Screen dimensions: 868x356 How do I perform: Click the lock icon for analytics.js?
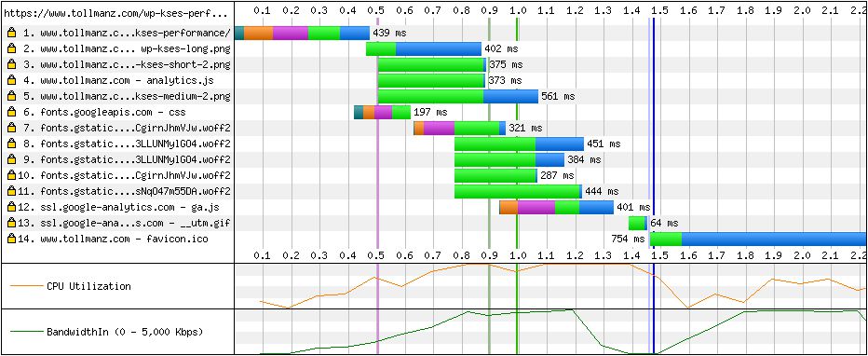coord(11,80)
